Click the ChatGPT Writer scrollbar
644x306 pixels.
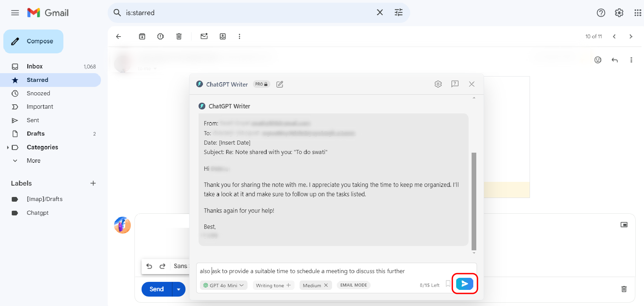coord(474,201)
